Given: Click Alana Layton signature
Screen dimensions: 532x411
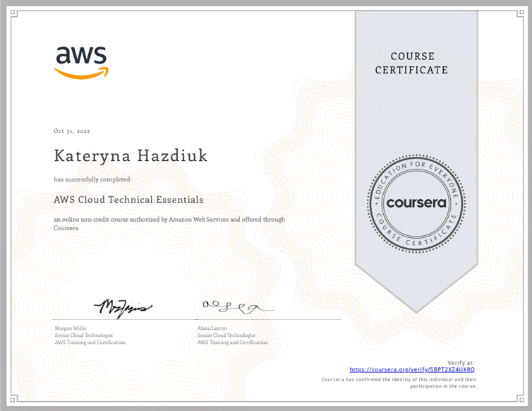Looking at the screenshot, I should (x=238, y=307).
